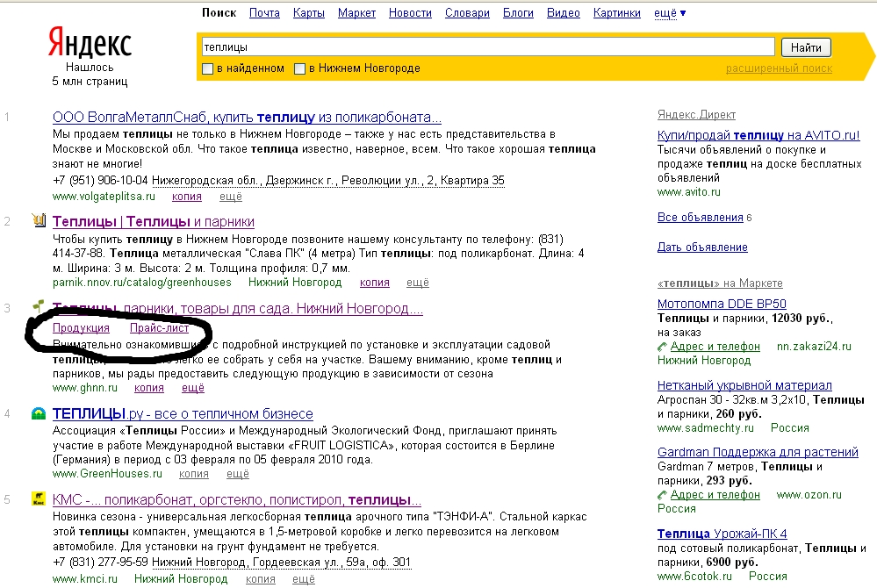Expand 'ещё' for the parnik.nnov.ru result
This screenshot has height=588, width=877.
(418, 283)
